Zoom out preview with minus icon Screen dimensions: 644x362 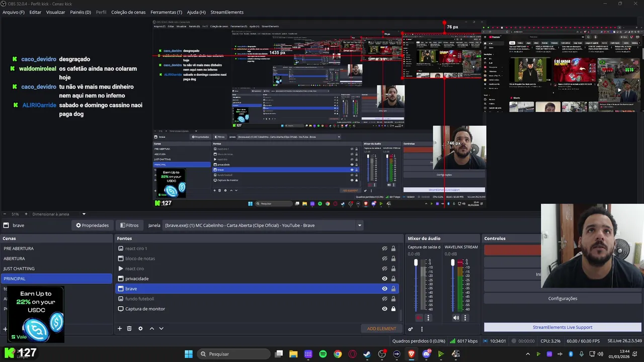5,214
